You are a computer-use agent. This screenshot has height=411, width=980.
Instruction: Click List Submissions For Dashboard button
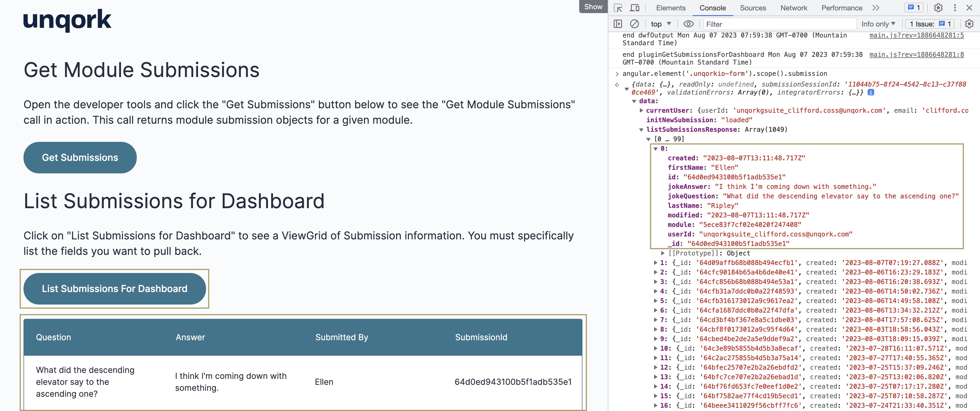[x=114, y=288]
